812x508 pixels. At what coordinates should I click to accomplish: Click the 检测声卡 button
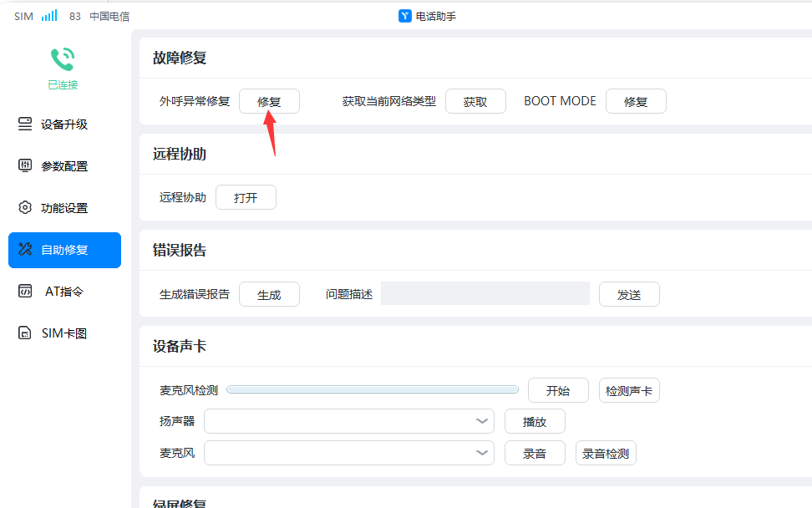coord(629,390)
